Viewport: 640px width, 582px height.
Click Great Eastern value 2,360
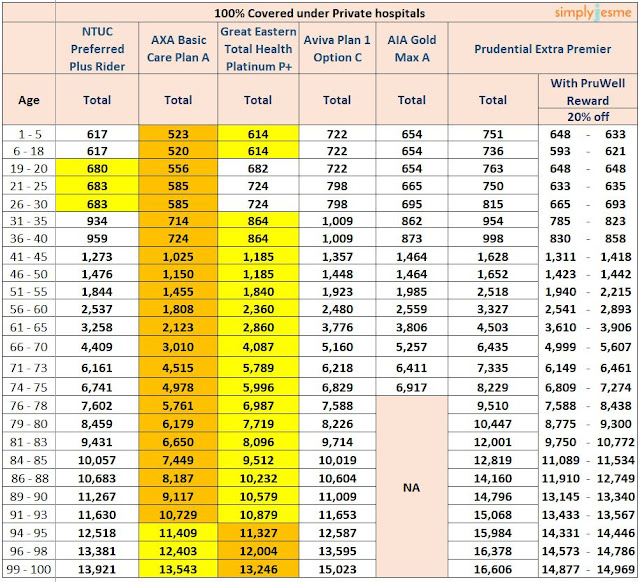(258, 309)
